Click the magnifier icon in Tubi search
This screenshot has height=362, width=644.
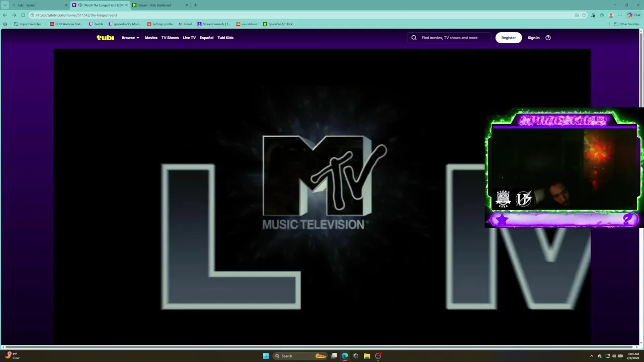coord(414,38)
